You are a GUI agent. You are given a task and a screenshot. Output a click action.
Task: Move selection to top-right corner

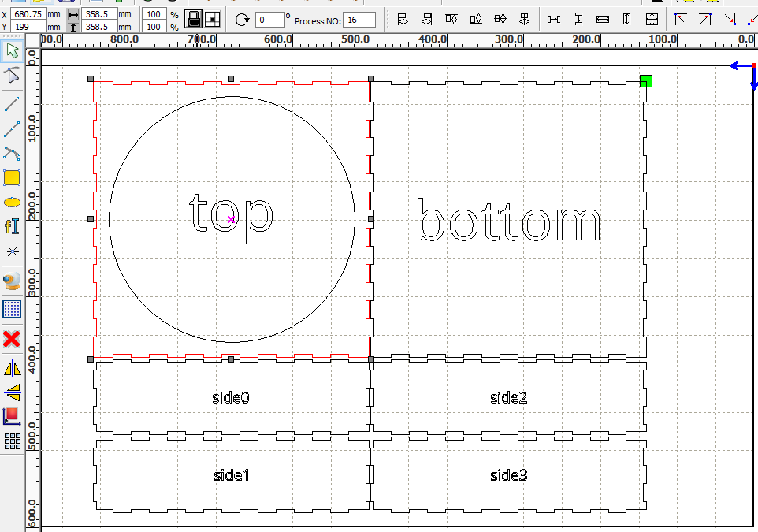(705, 20)
